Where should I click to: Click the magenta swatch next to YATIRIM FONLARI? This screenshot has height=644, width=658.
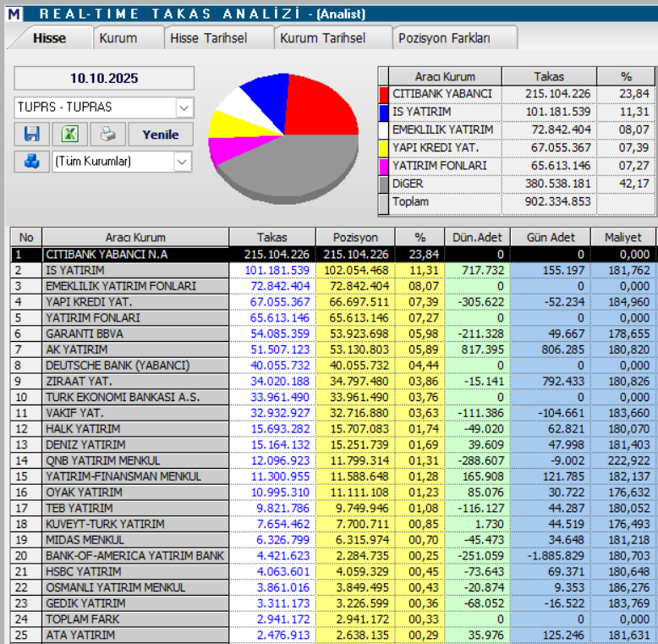pyautogui.click(x=384, y=166)
